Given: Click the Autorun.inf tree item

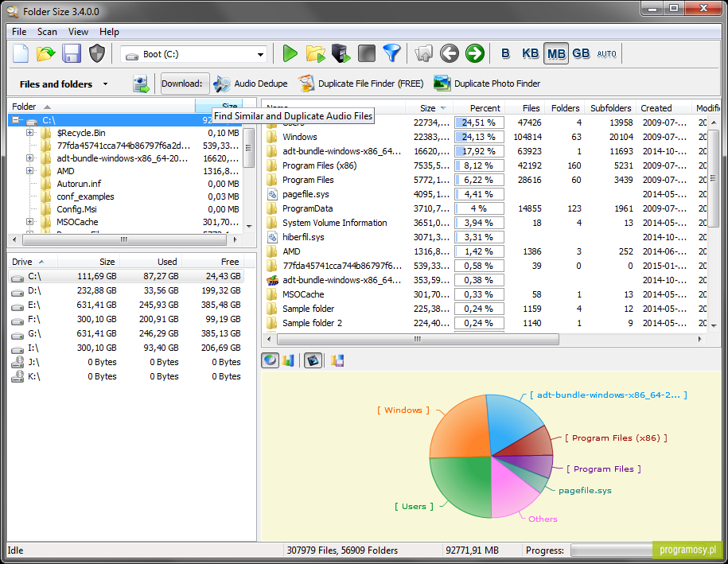Looking at the screenshot, I should 79,184.
